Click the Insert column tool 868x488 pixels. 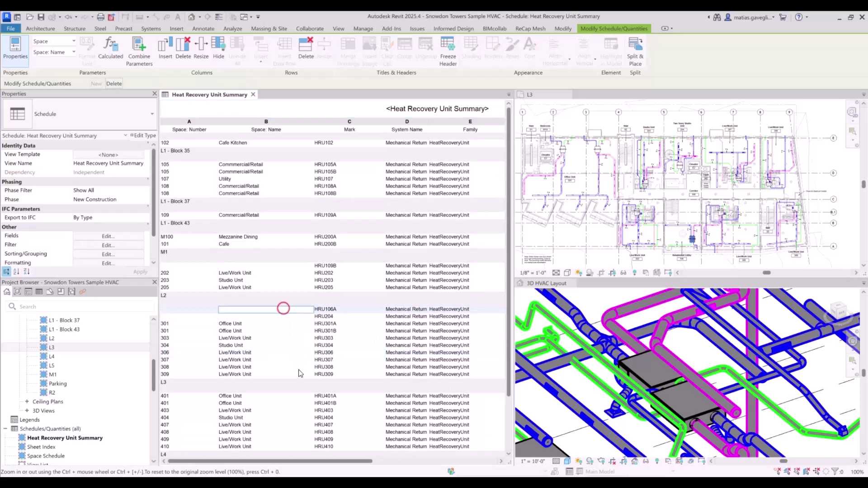pos(165,47)
